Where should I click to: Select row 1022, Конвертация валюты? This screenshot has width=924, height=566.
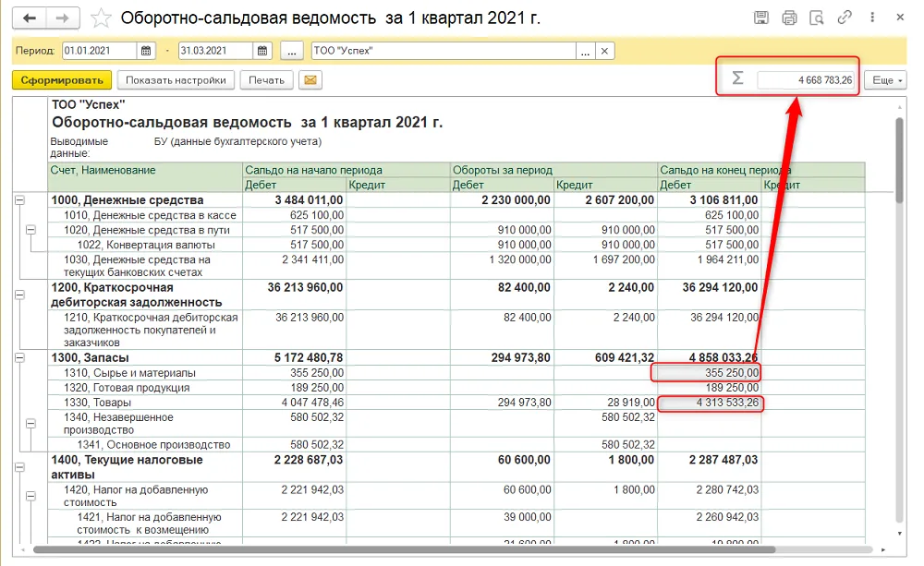[146, 245]
